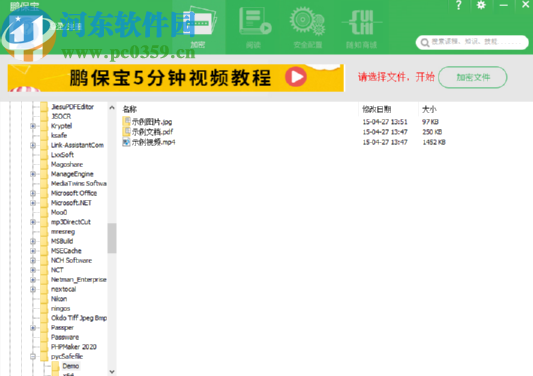The height and width of the screenshot is (376, 533).
Task: Select the 示例文档.pdf file name
Action: [x=152, y=132]
